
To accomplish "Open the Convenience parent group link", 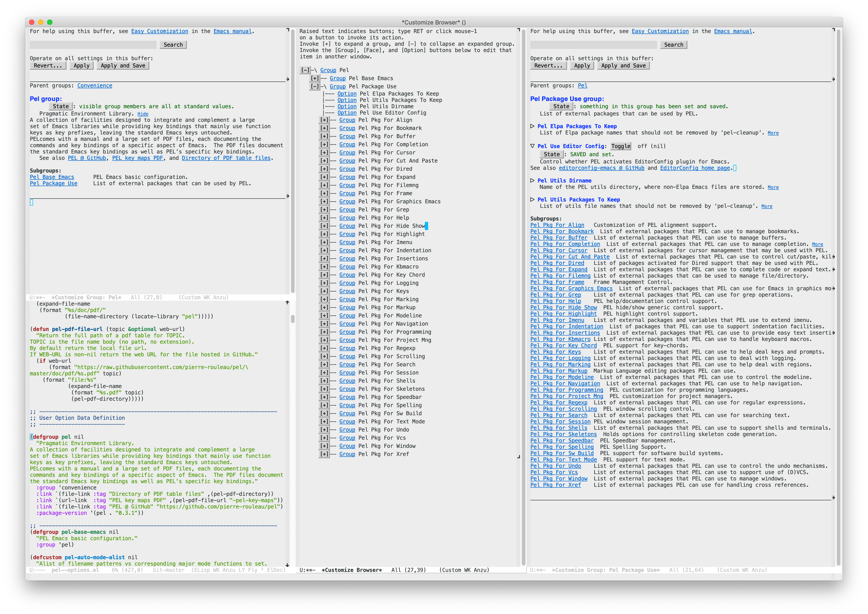I will (x=95, y=86).
